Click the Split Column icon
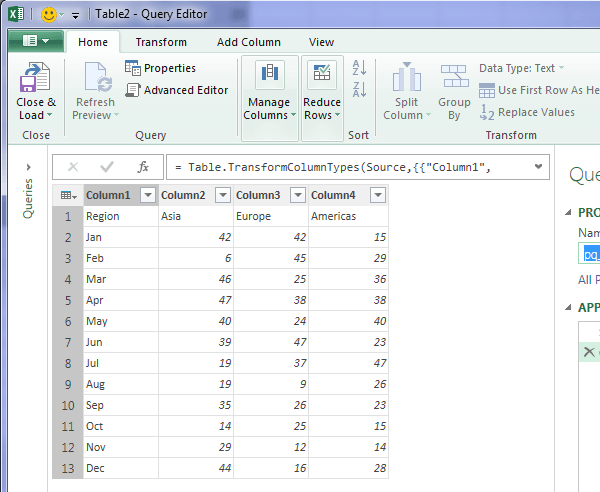Screen dimensions: 600x492 click(x=407, y=77)
